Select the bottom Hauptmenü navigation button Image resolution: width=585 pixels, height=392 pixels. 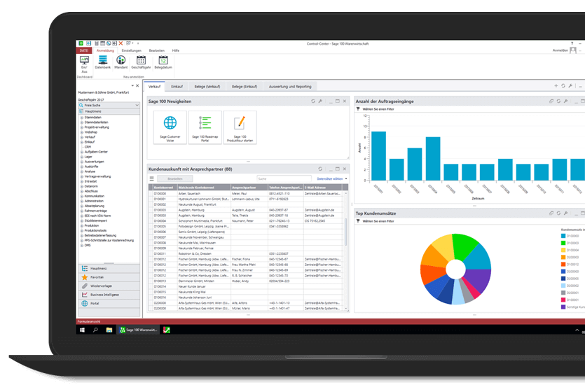click(109, 268)
